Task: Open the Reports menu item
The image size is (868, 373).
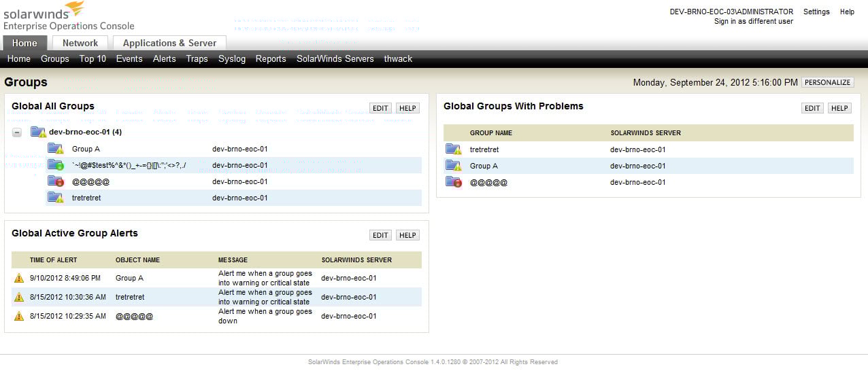Action: click(271, 59)
